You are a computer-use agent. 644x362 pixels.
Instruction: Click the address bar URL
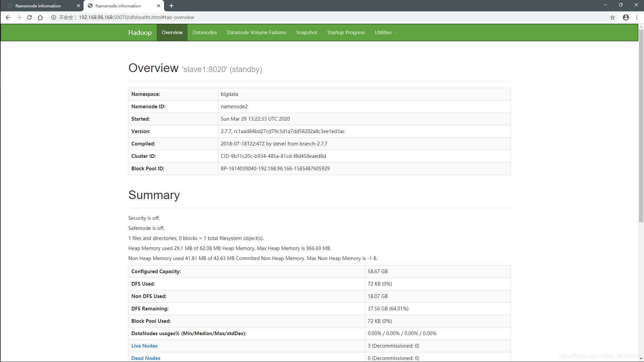[x=136, y=17]
